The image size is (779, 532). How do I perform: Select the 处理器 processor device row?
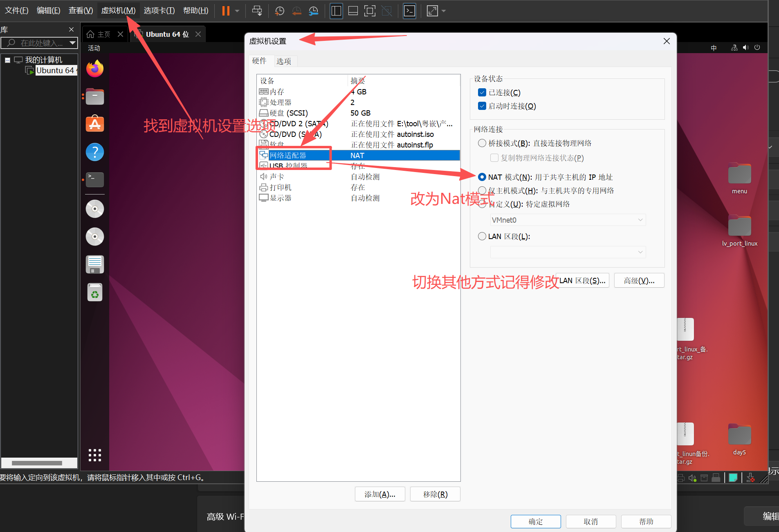coord(359,103)
